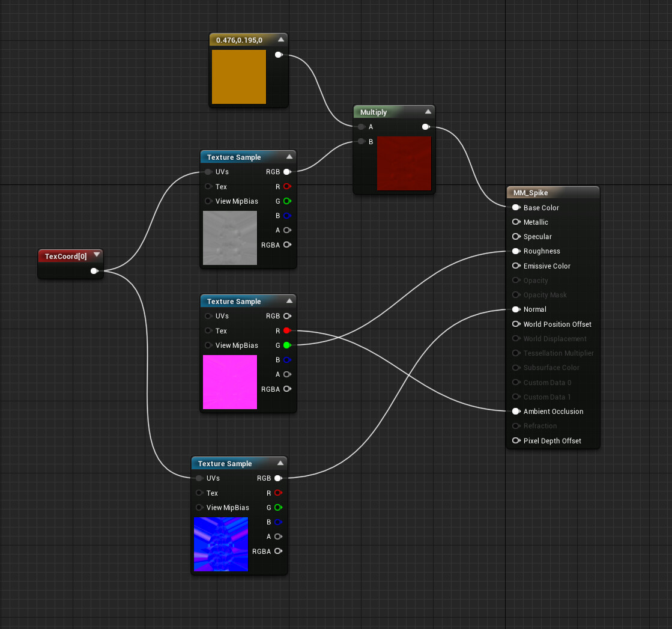
Task: Click the Normal input pin on MM_Spike
Action: pyautogui.click(x=516, y=309)
